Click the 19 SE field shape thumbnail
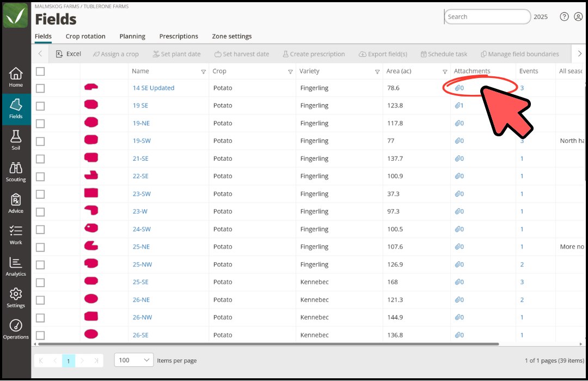Image resolution: width=588 pixels, height=381 pixels. [x=91, y=104]
